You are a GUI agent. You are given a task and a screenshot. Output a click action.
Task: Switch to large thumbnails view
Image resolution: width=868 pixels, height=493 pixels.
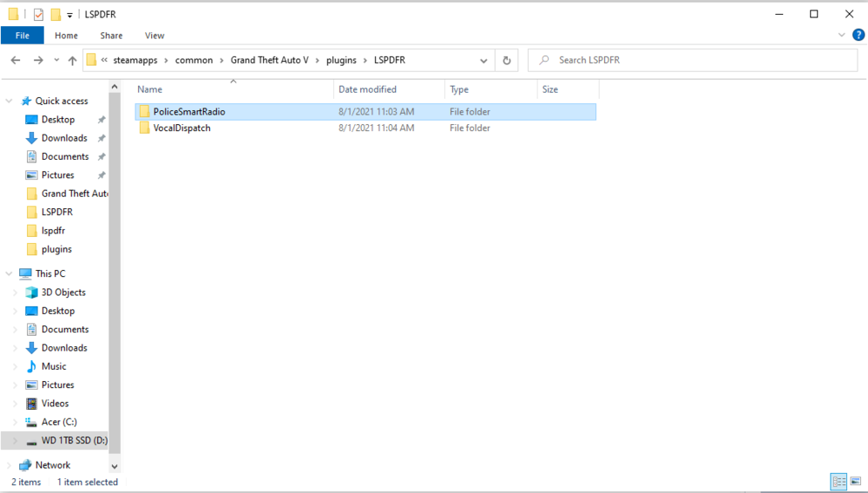pos(855,482)
